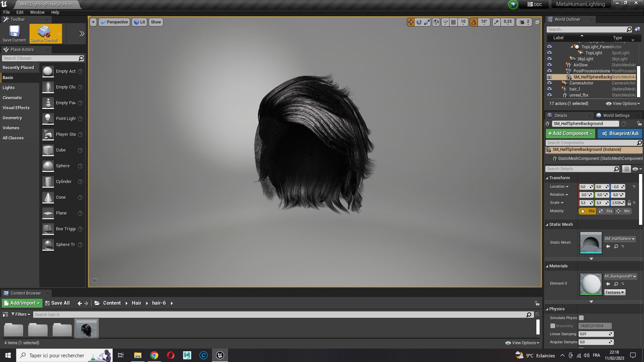This screenshot has height=362, width=644.
Task: Find MI_Background material in Content Browser
Action: [x=616, y=284]
